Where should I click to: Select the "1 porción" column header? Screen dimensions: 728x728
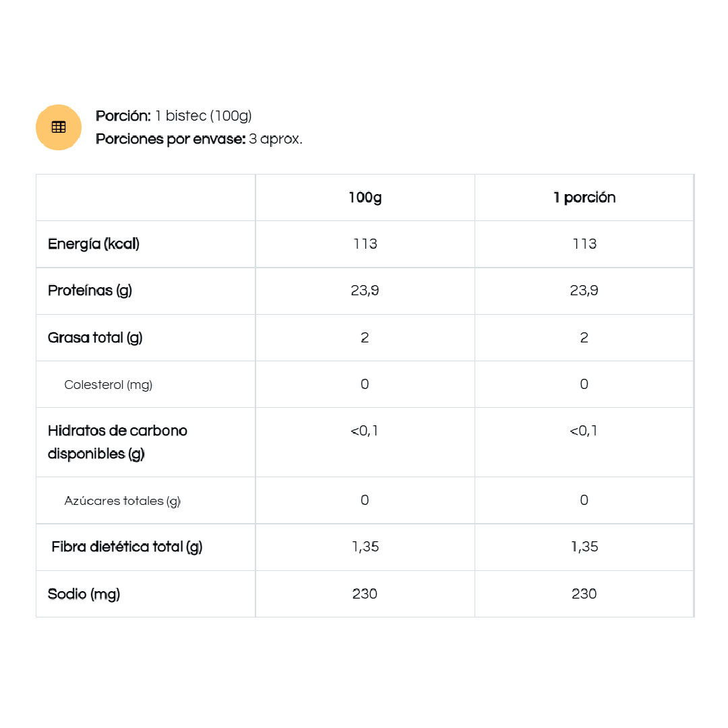[584, 198]
